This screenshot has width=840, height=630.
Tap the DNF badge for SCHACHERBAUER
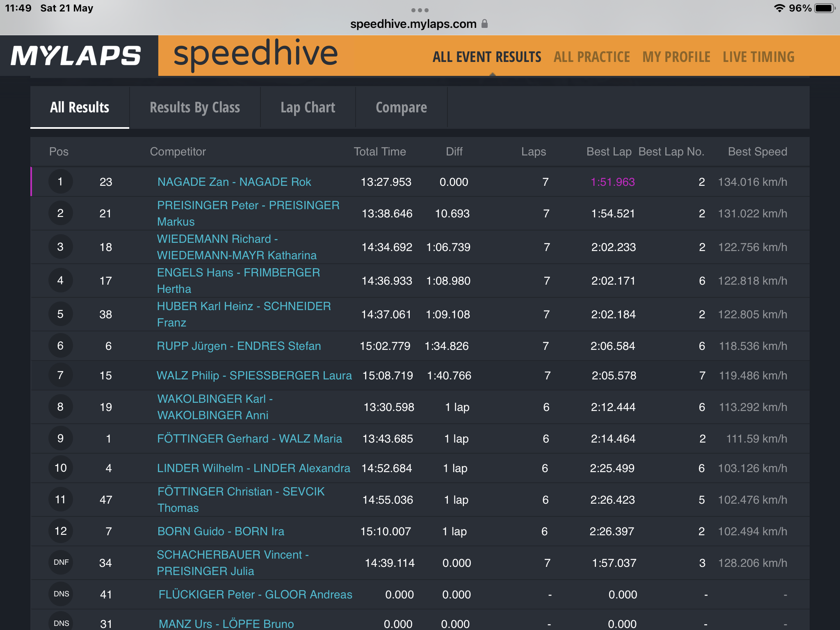pyautogui.click(x=61, y=562)
